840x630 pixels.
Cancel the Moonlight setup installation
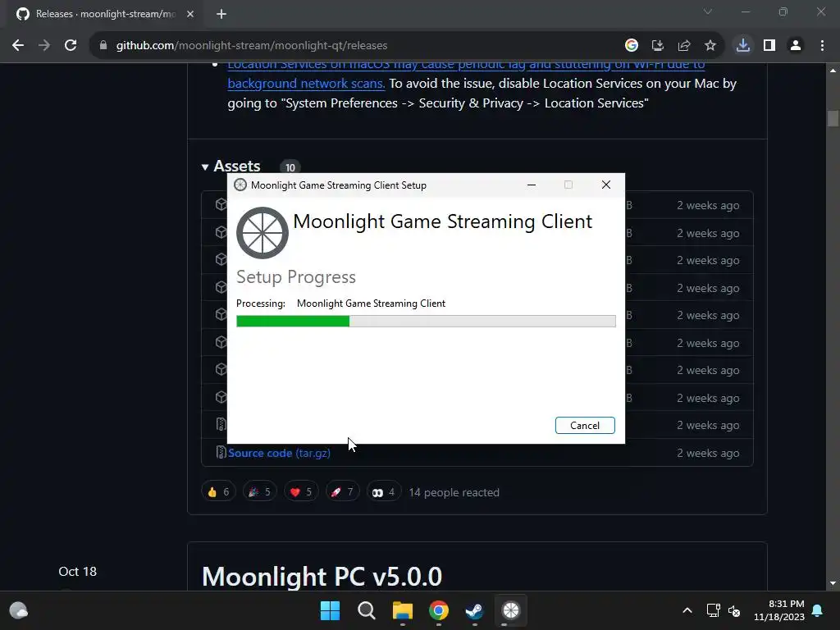tap(584, 426)
